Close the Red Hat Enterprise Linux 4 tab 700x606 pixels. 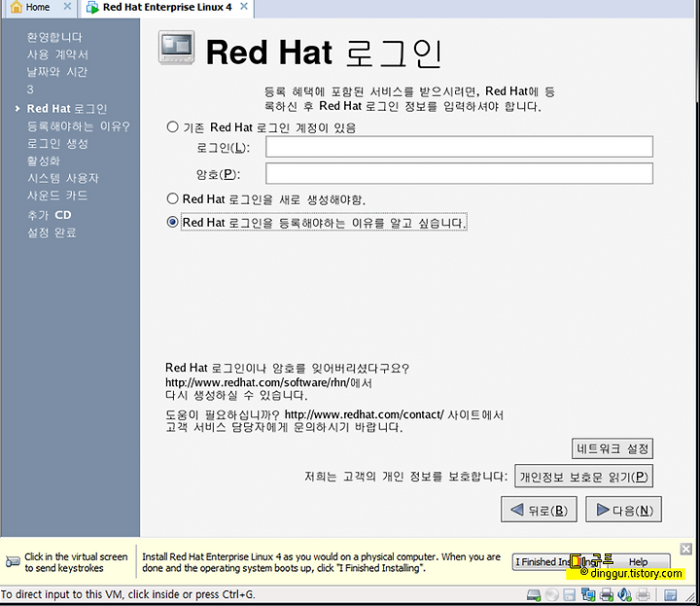[244, 6]
